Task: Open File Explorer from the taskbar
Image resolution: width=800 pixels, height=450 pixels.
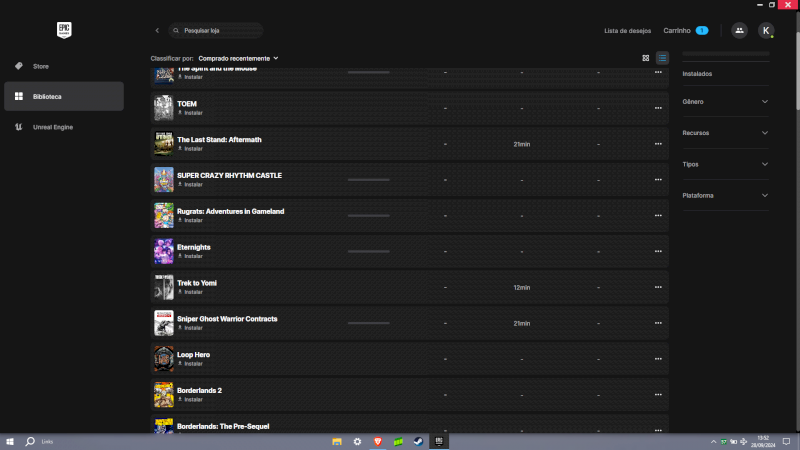Action: (x=337, y=442)
